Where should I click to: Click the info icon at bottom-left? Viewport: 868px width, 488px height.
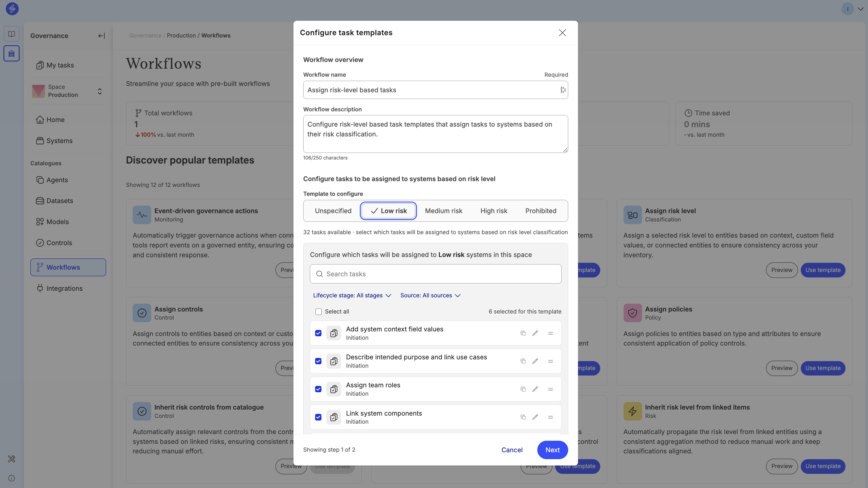(12, 478)
